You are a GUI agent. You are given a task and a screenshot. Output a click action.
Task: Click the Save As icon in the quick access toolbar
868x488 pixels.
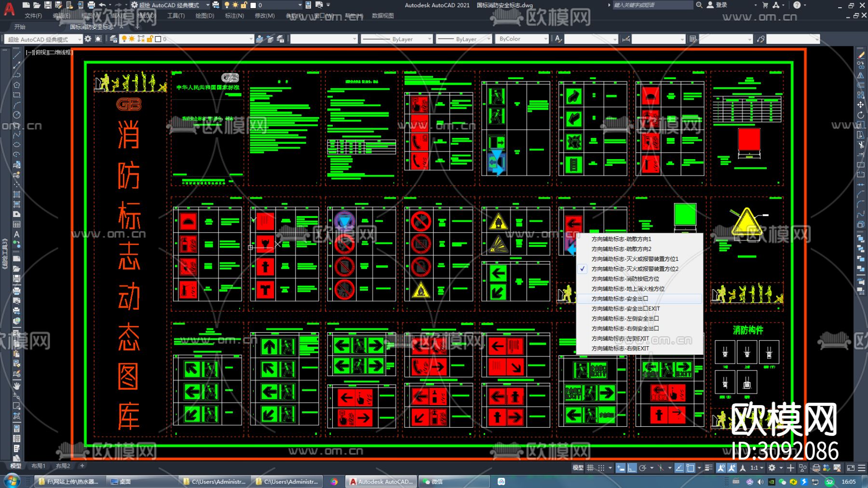tap(58, 5)
